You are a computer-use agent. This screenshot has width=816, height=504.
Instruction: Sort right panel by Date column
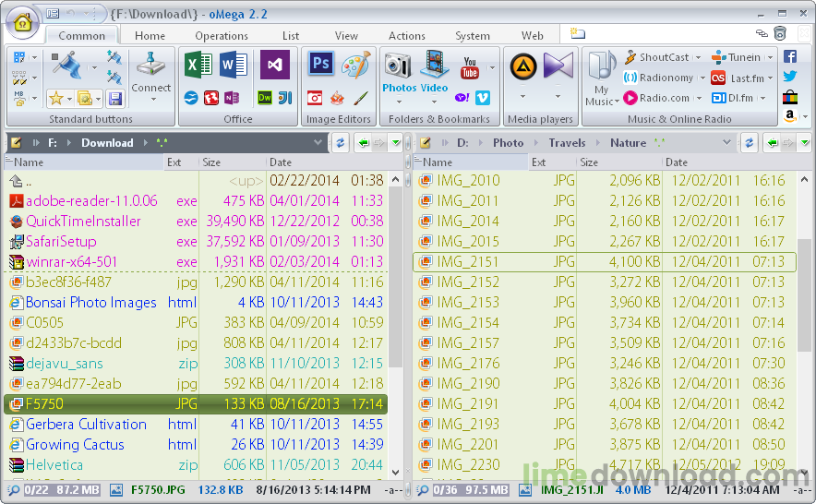[x=728, y=162]
